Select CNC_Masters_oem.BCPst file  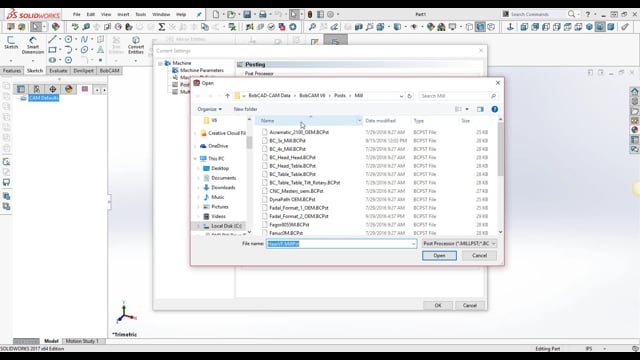tap(296, 191)
